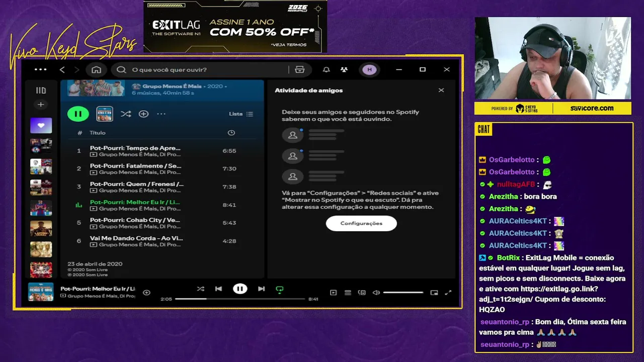644x362 pixels.
Task: Click the ExitLag '50% OFF' banner
Action: coord(235,27)
